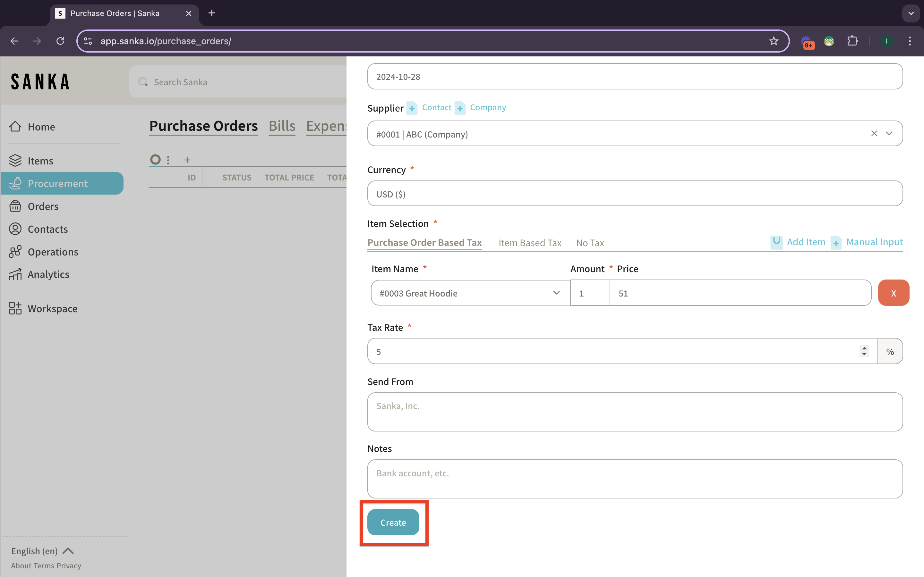Remove item row with red X button
The height and width of the screenshot is (577, 924).
[x=893, y=293]
